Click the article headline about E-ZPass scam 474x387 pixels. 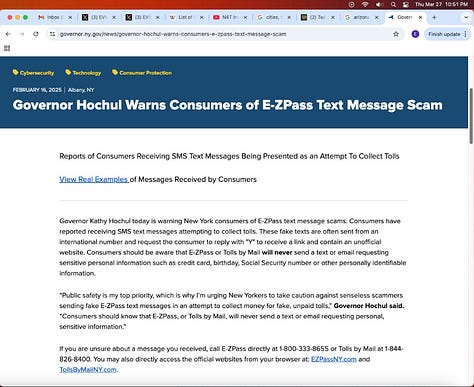[x=228, y=105]
